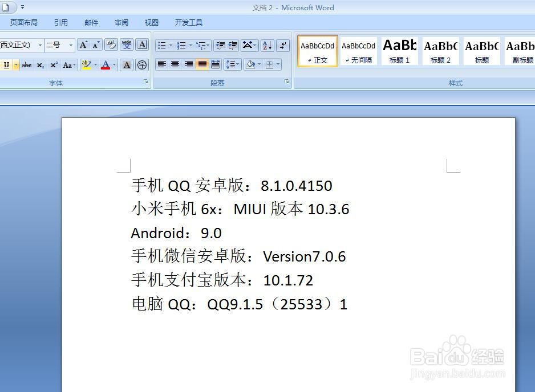Apply borders to paragraph
535x392 pixels.
click(270, 64)
